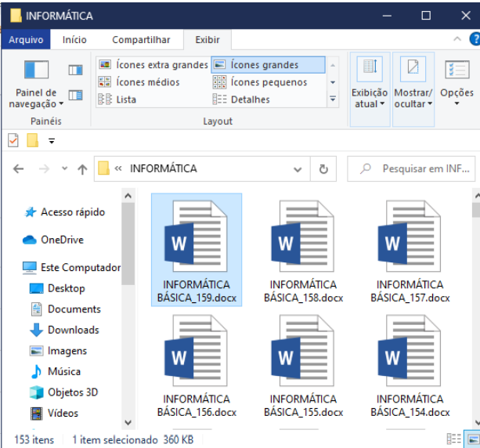The width and height of the screenshot is (480, 448).
Task: Click the forward navigation arrow
Action: coord(45,168)
